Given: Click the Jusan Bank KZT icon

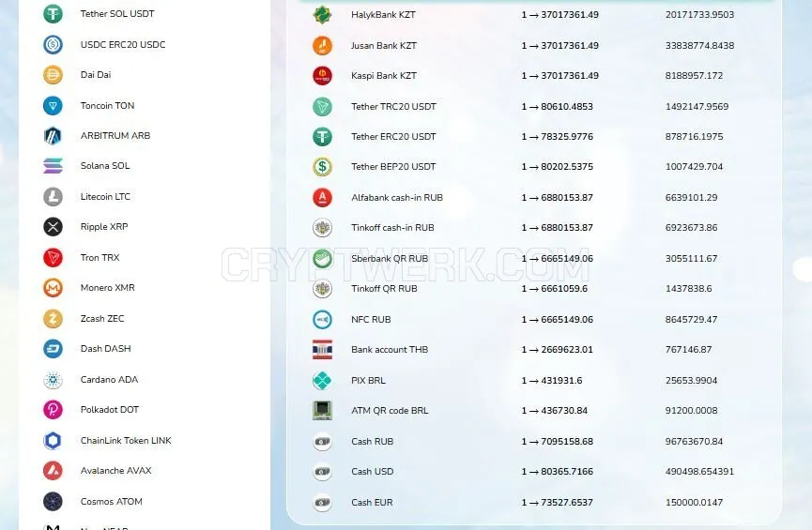Looking at the screenshot, I should pos(322,46).
